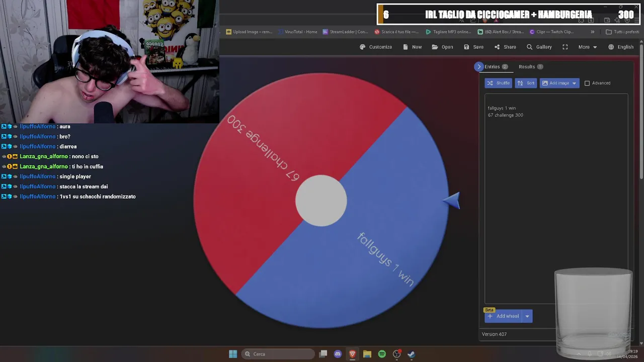Viewport: 644px width, 362px height.
Task: Expand the More dropdown menu
Action: [x=588, y=47]
